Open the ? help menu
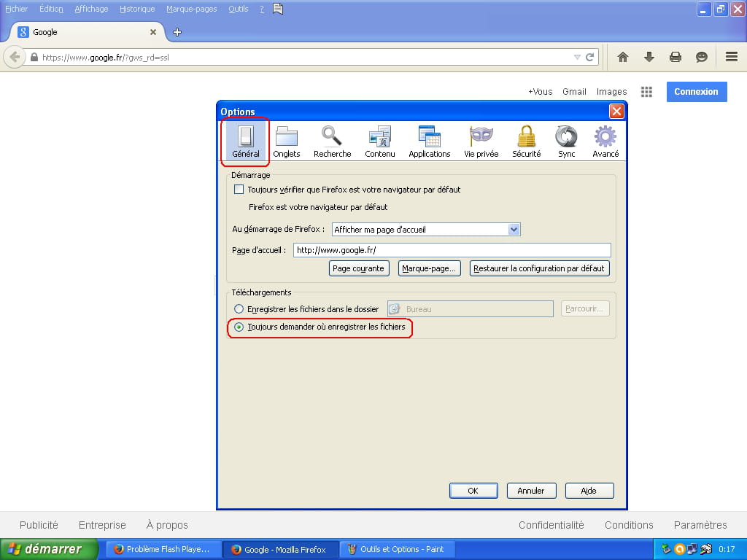This screenshot has width=747, height=560. coord(262,9)
